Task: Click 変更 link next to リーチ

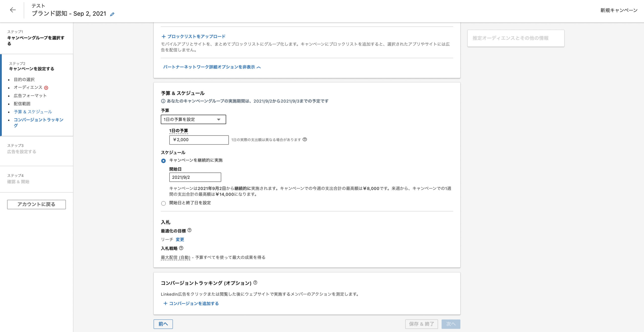Action: coord(180,239)
